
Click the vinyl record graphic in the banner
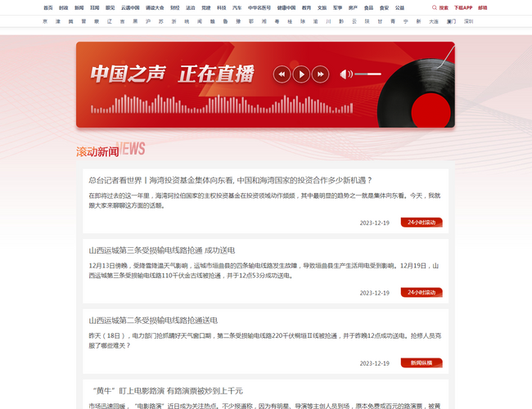point(417,93)
